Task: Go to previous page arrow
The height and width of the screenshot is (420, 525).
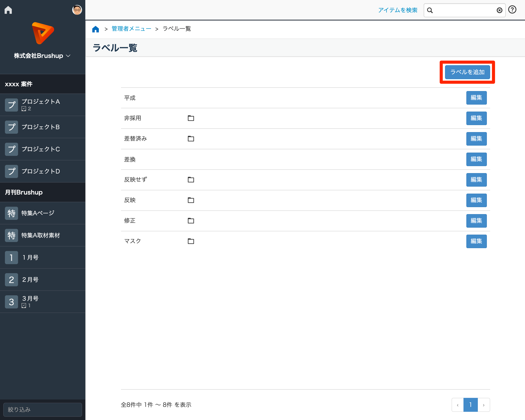Action: [x=458, y=405]
